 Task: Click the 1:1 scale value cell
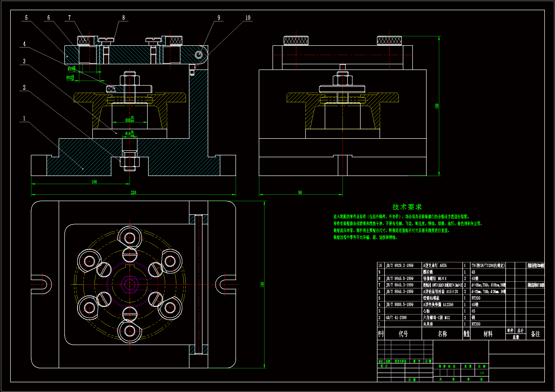[x=482, y=373]
